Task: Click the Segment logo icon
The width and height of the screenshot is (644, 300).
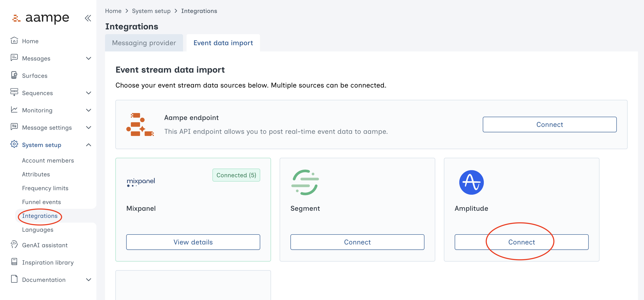Action: (x=305, y=182)
